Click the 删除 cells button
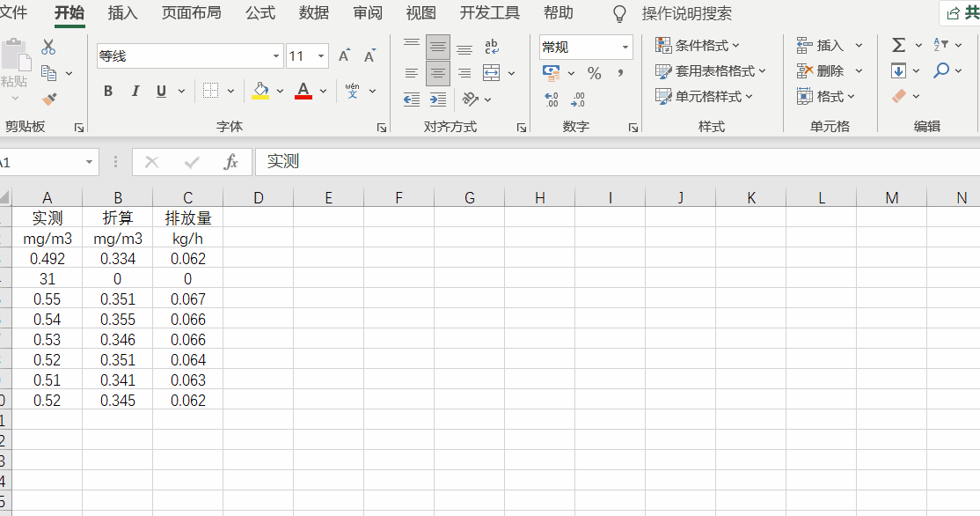The width and height of the screenshot is (980, 516). [822, 70]
